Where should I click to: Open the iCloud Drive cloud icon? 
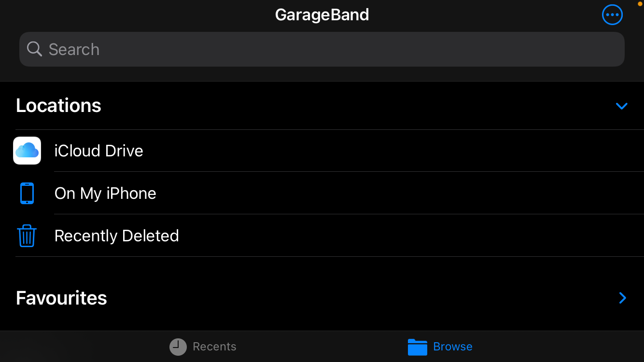[x=27, y=150]
